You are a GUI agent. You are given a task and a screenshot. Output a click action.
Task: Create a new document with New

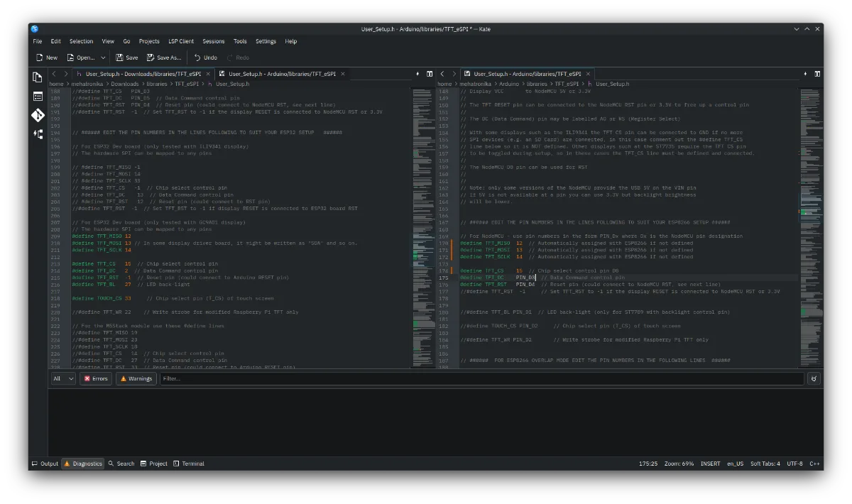(46, 57)
